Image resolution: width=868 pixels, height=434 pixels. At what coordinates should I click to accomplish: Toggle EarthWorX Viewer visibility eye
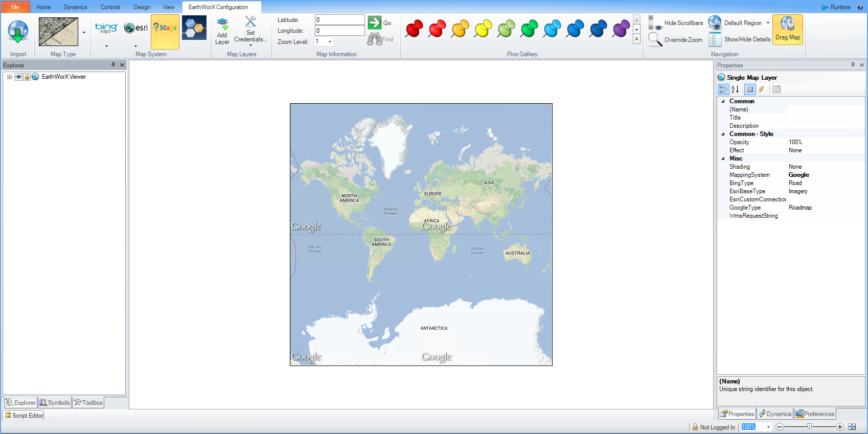18,77
